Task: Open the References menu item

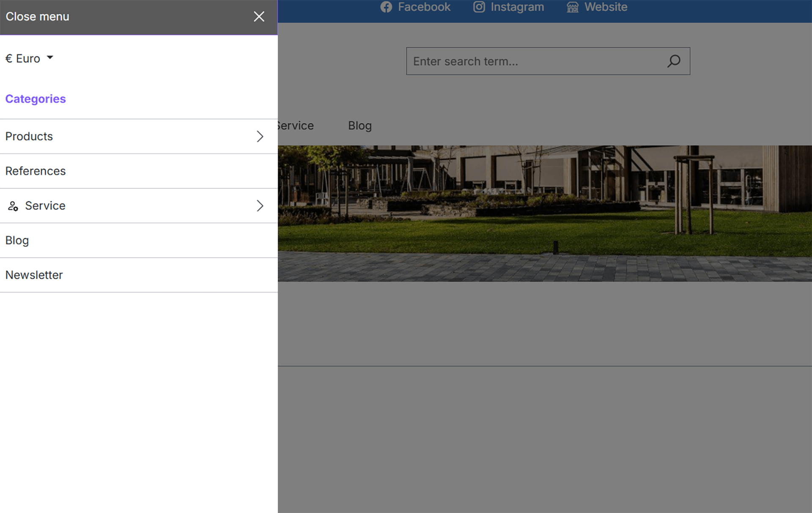Action: (x=139, y=171)
